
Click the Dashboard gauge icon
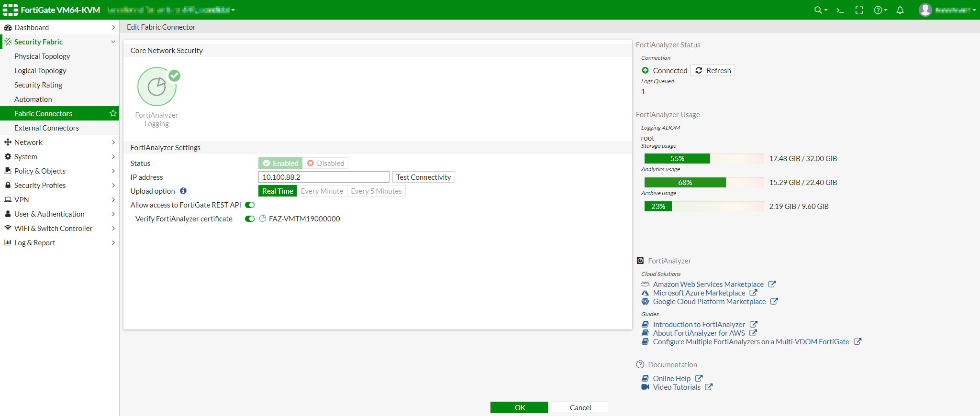(x=8, y=27)
